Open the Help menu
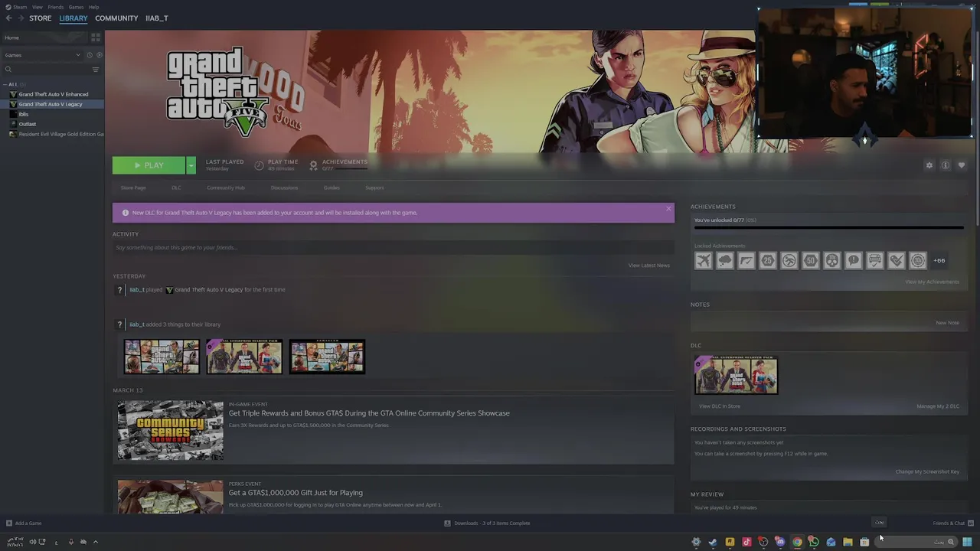This screenshot has width=980, height=551. pos(93,7)
